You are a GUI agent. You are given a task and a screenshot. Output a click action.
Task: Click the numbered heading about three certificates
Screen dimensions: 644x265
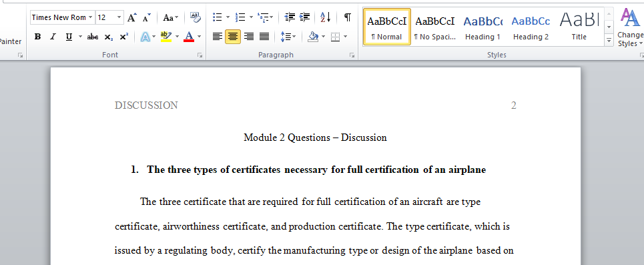(x=308, y=170)
